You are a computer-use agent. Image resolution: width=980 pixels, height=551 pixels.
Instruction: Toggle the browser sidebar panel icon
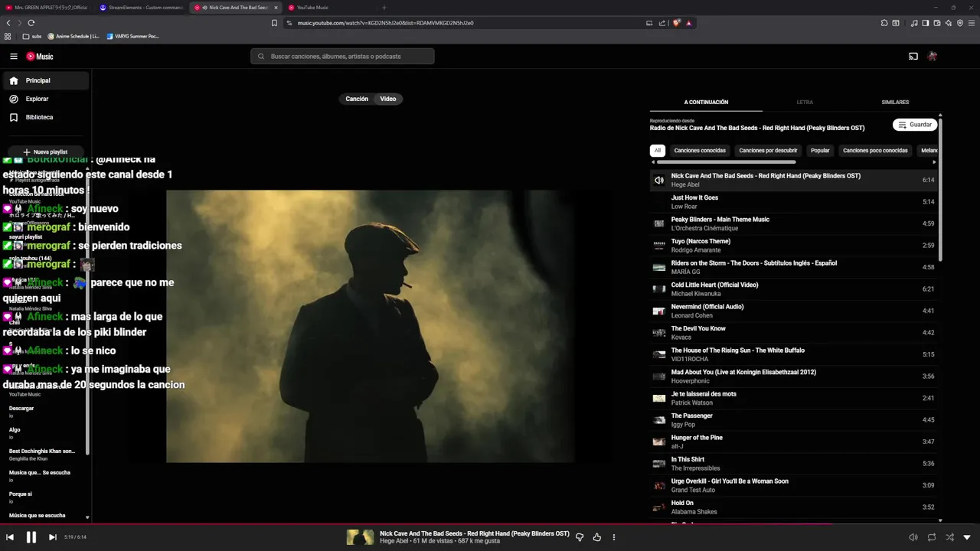[x=925, y=23]
